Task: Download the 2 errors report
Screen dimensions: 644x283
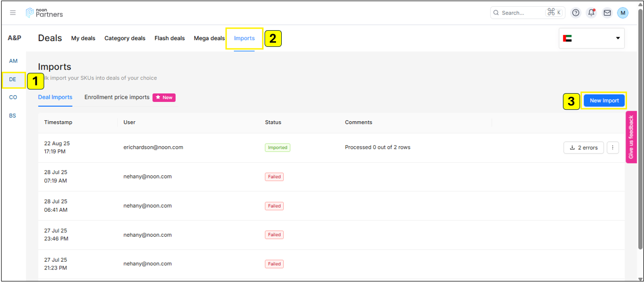Action: point(584,147)
